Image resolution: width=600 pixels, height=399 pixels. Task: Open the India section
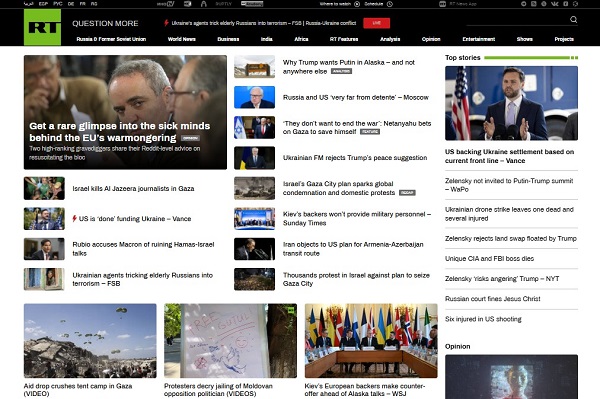pos(267,39)
